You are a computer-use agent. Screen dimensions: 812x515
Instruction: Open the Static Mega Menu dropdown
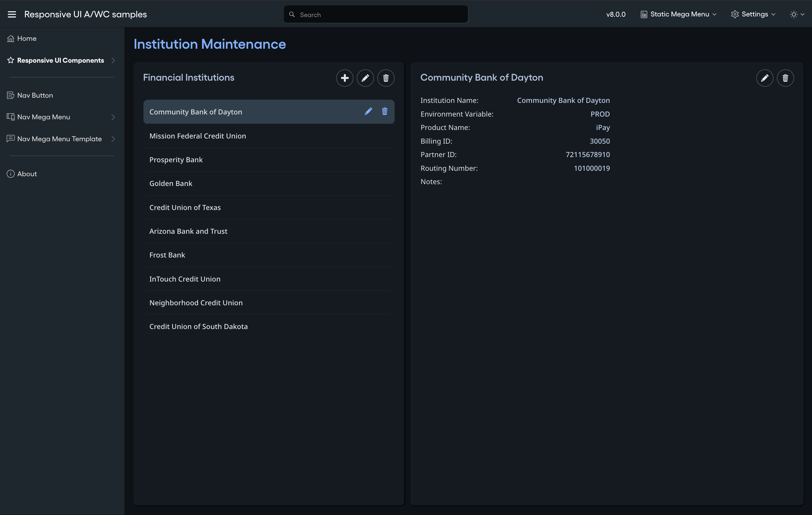pyautogui.click(x=678, y=14)
